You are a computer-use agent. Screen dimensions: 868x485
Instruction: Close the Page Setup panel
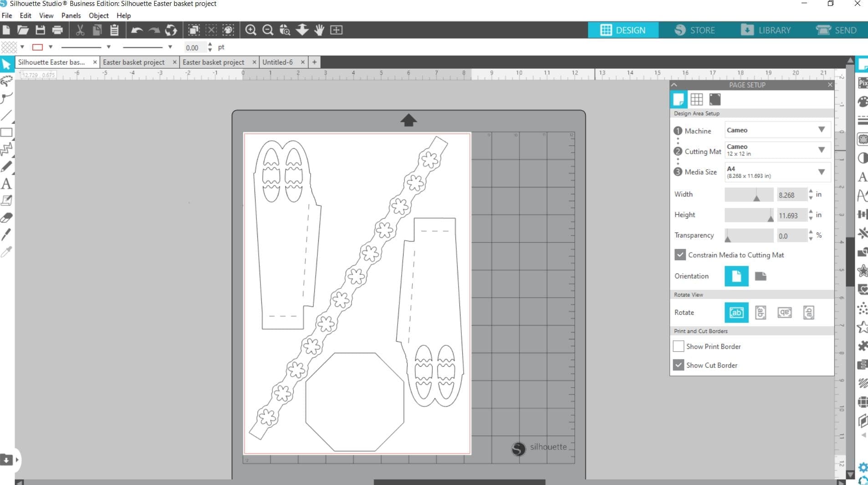tap(830, 85)
